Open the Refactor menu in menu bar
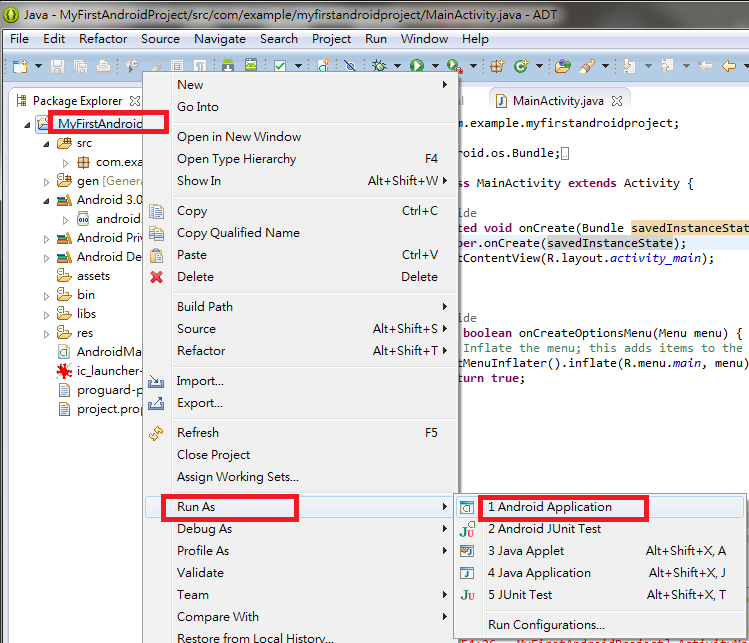The image size is (749, 643). tap(103, 39)
